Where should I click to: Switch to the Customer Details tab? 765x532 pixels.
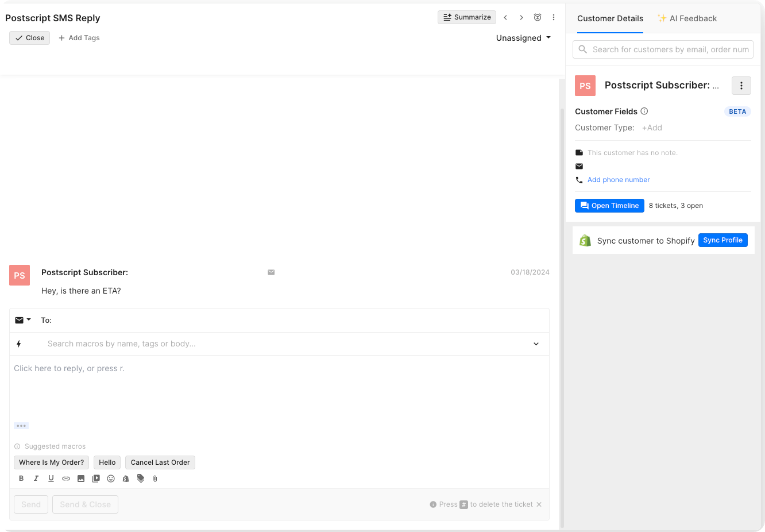[610, 18]
